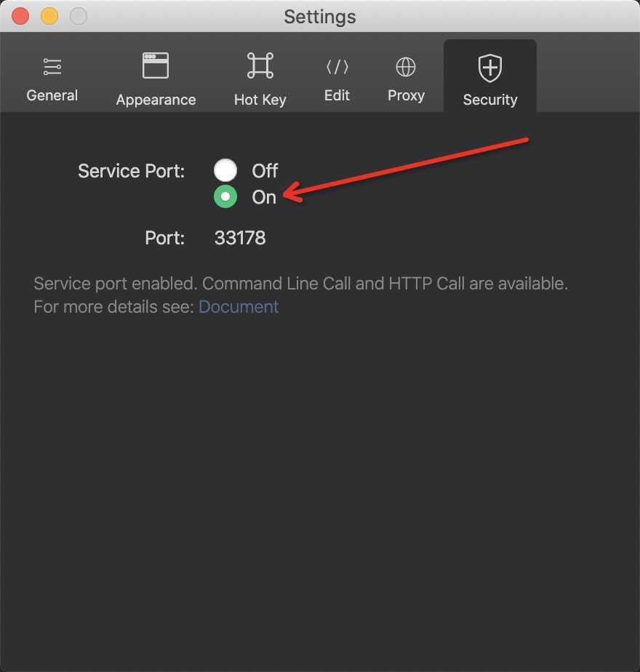
Task: Select the green On radio button
Action: click(x=225, y=196)
